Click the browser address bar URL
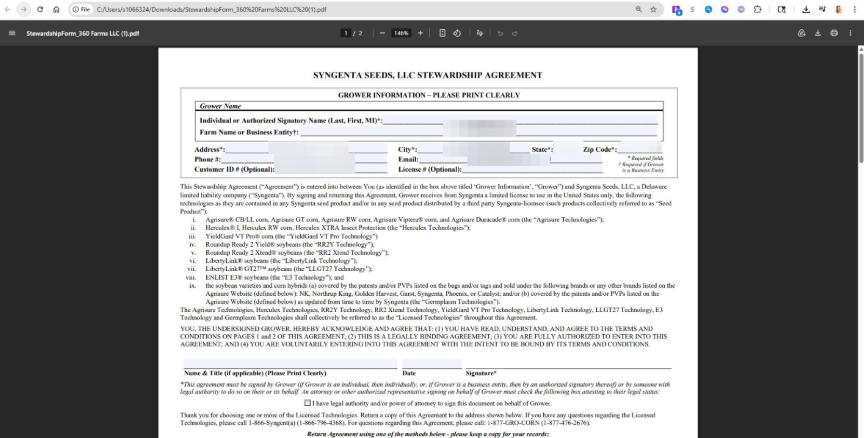This screenshot has height=438, width=864. 212,9
